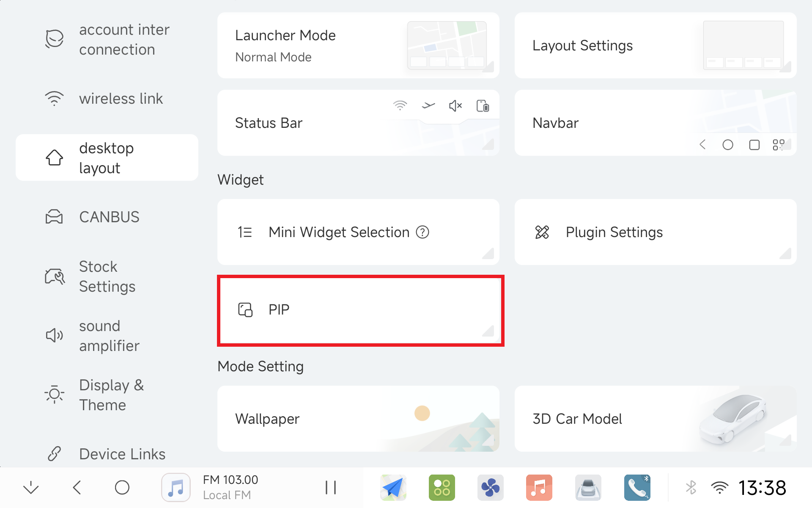This screenshot has height=508, width=812.
Task: Click the Display & Theme sun icon
Action: (x=55, y=395)
